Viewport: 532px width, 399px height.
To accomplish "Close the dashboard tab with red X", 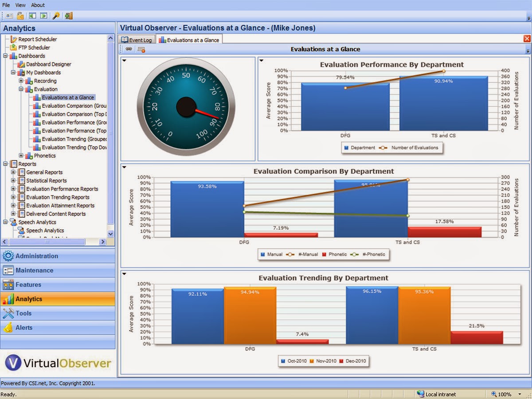I will tap(527, 39).
